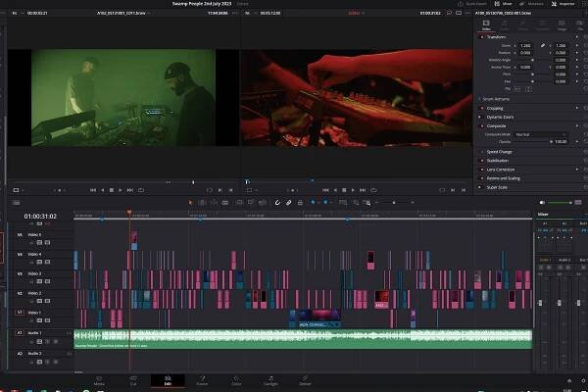Lock the Video 5 track
This screenshot has width=588, height=392.
(31, 243)
